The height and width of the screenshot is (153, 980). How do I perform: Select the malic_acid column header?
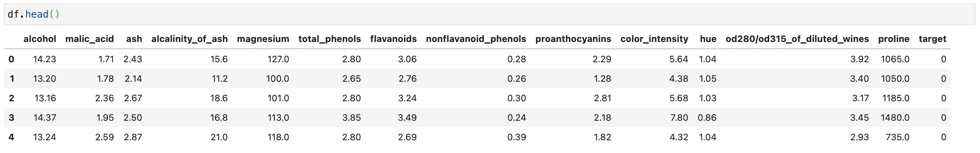tap(89, 39)
